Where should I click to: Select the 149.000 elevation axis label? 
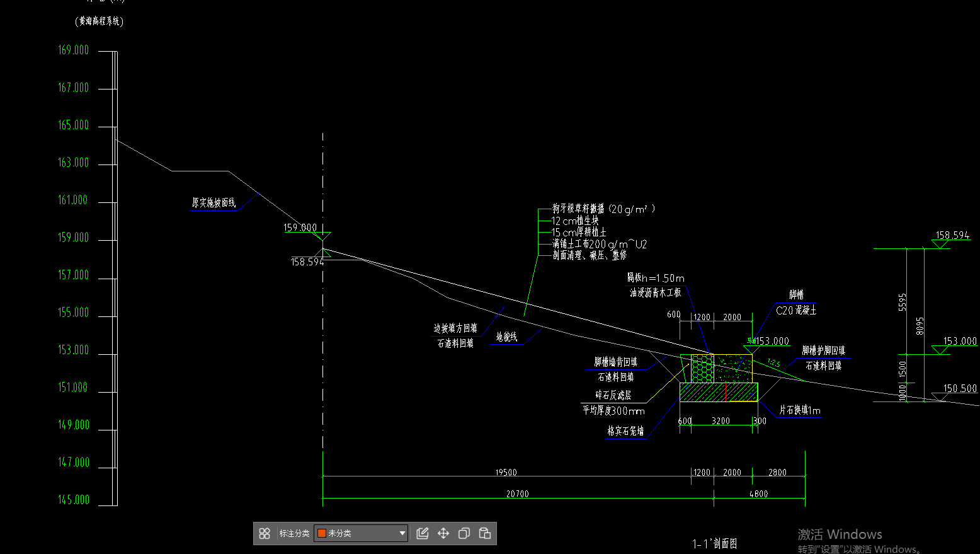point(74,425)
